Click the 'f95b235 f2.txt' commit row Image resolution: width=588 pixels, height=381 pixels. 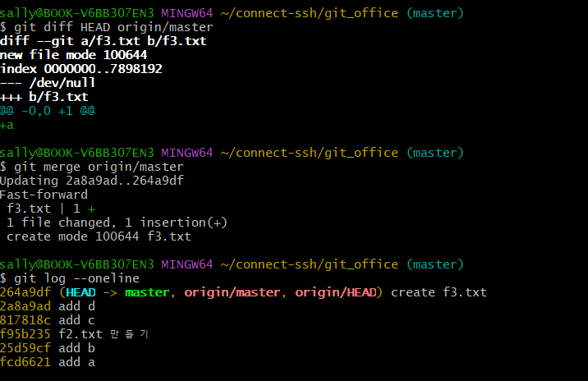(74, 334)
